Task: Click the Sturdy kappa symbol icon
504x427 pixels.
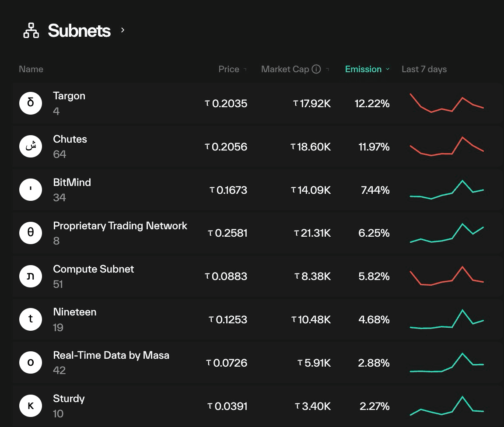Action: coord(31,406)
